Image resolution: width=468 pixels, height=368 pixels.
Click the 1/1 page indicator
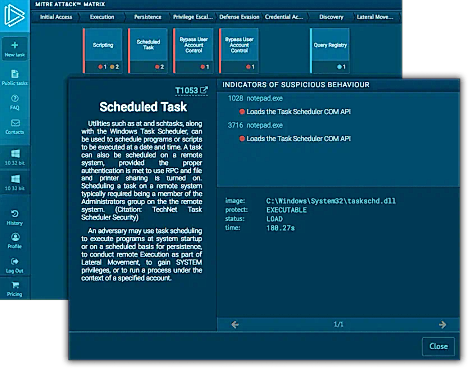pos(339,324)
